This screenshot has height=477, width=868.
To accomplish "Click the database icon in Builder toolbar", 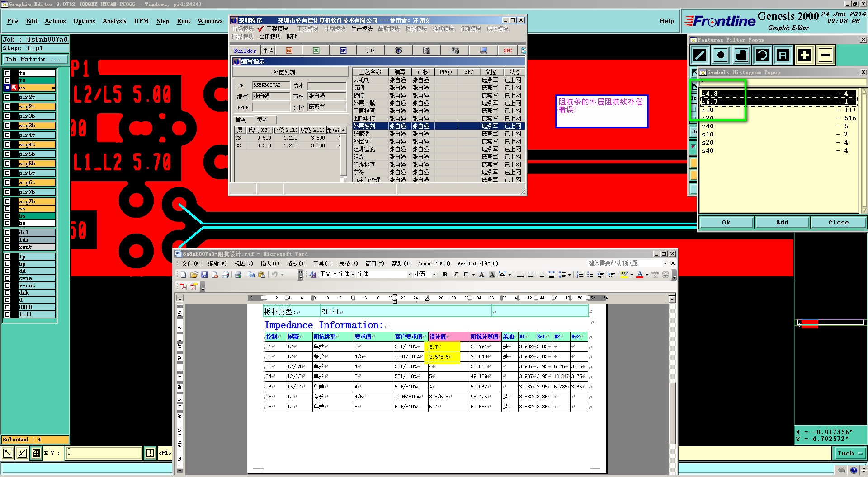I will pyautogui.click(x=426, y=51).
